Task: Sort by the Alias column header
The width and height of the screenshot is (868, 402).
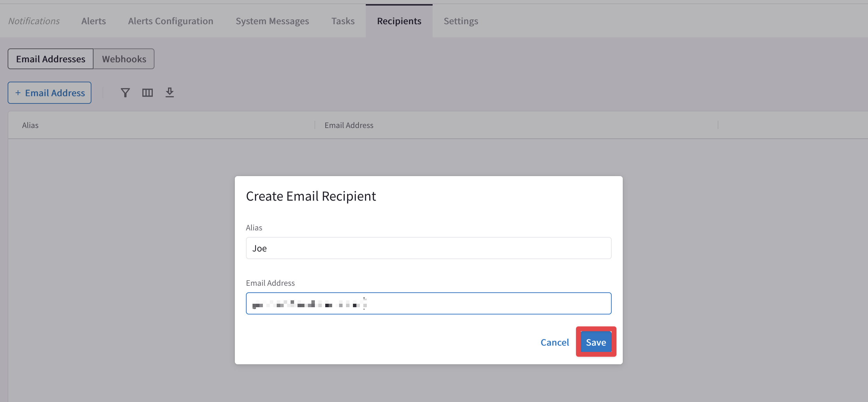Action: [x=30, y=125]
